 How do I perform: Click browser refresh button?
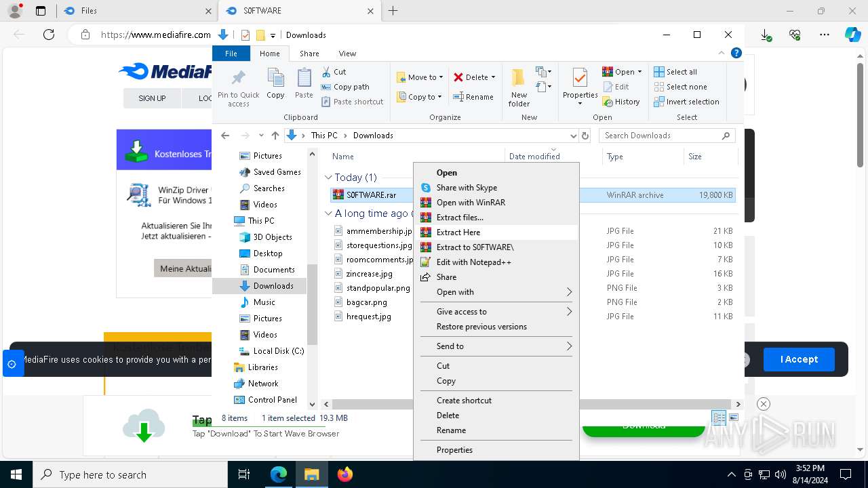(48, 35)
